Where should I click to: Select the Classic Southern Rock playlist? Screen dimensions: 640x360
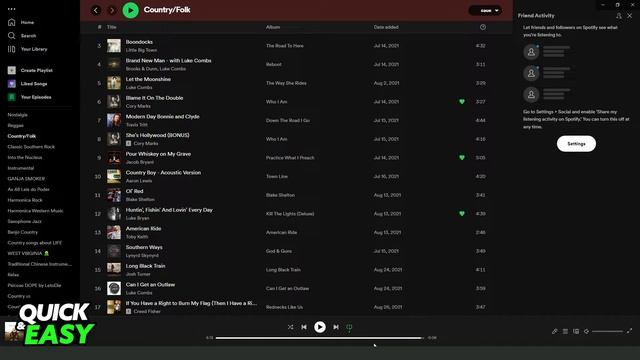[31, 147]
